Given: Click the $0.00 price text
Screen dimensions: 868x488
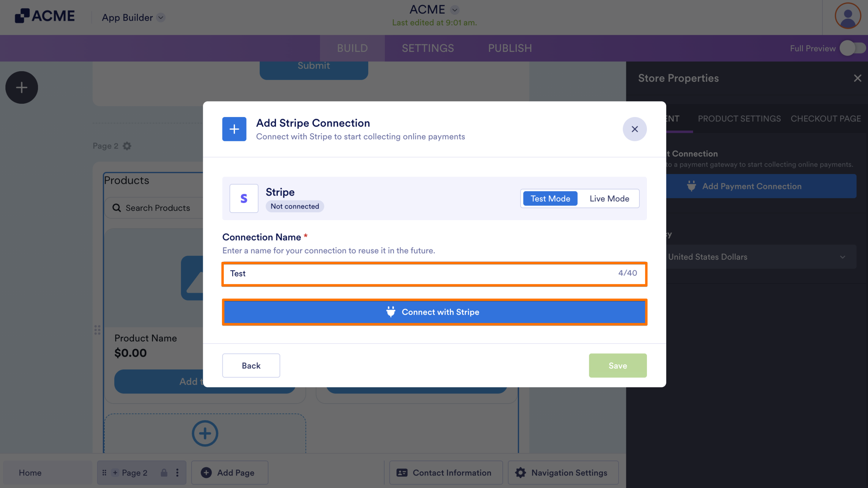Looking at the screenshot, I should pos(131,353).
